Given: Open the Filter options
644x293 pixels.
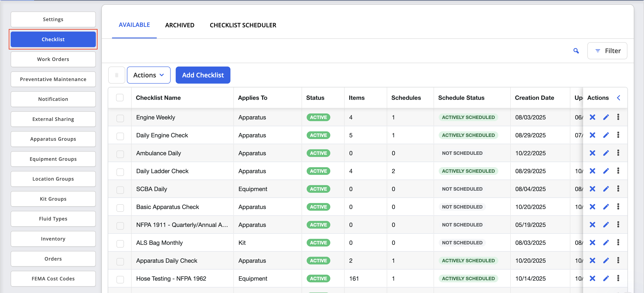Looking at the screenshot, I should pos(607,51).
